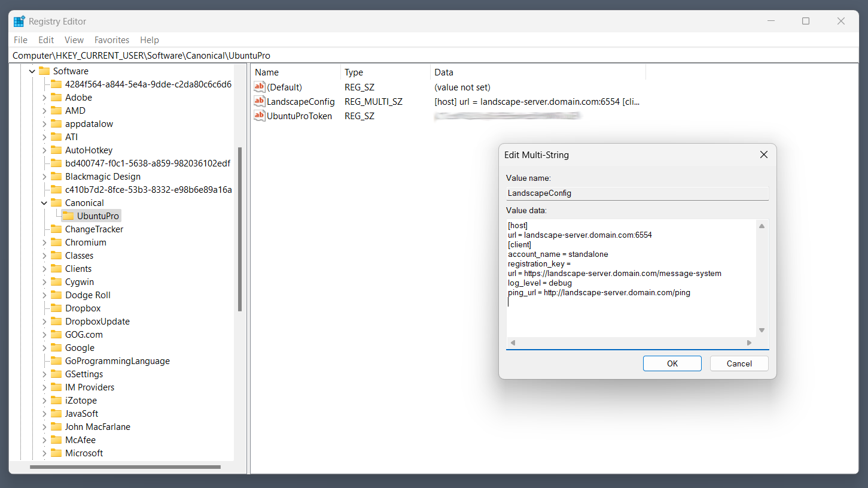The width and height of the screenshot is (868, 488).
Task: Select the '(value not set)' data cell
Action: [x=462, y=87]
